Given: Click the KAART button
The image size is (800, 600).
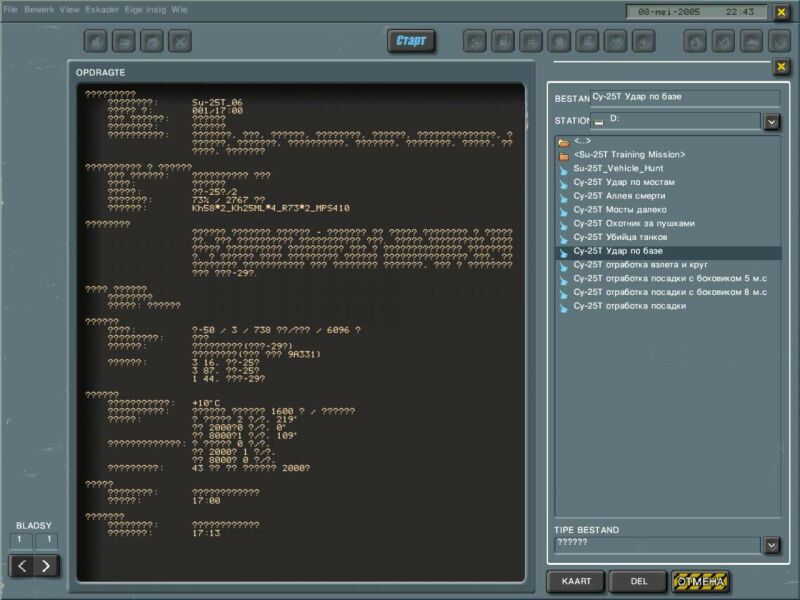Looking at the screenshot, I should (576, 582).
